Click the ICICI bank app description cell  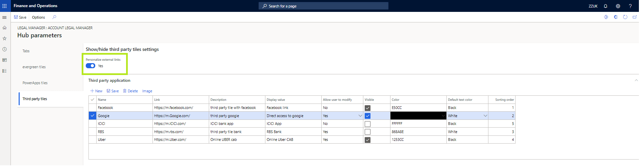[237, 124]
